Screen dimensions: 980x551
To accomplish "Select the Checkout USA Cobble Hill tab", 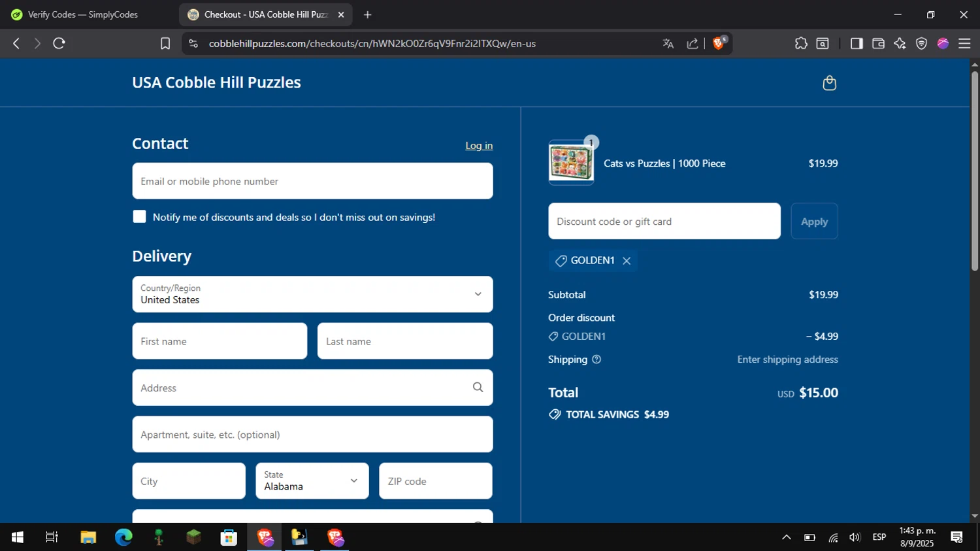I will point(265,14).
